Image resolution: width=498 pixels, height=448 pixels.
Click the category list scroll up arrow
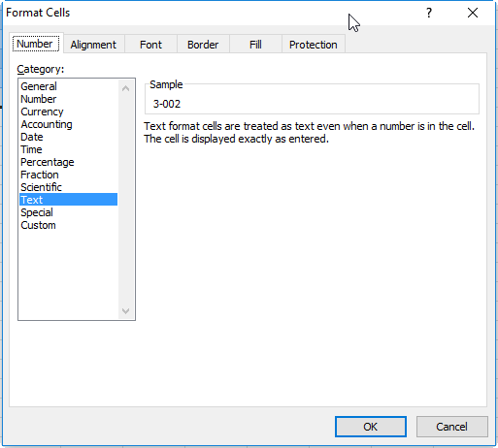(126, 88)
